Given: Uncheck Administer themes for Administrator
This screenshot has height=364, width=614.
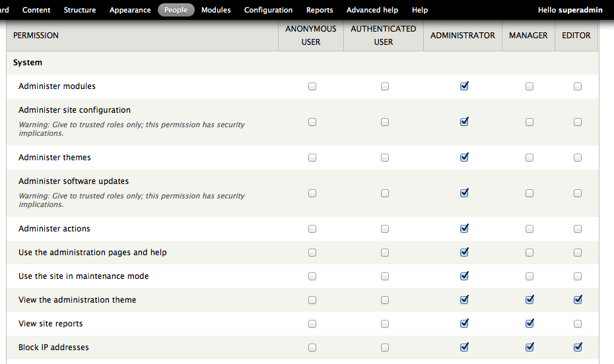Looking at the screenshot, I should [464, 157].
